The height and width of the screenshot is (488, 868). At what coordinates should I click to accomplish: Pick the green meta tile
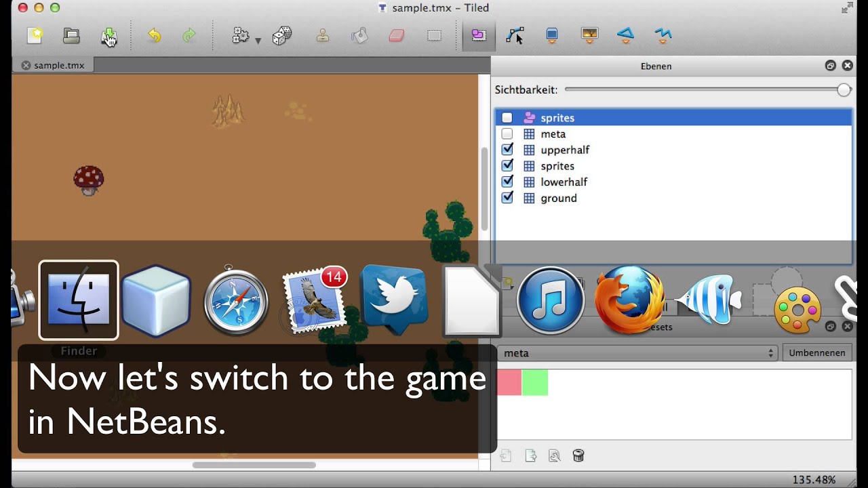[x=535, y=383]
